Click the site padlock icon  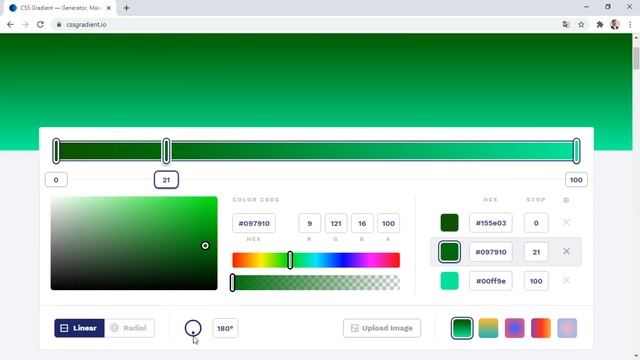click(x=59, y=24)
